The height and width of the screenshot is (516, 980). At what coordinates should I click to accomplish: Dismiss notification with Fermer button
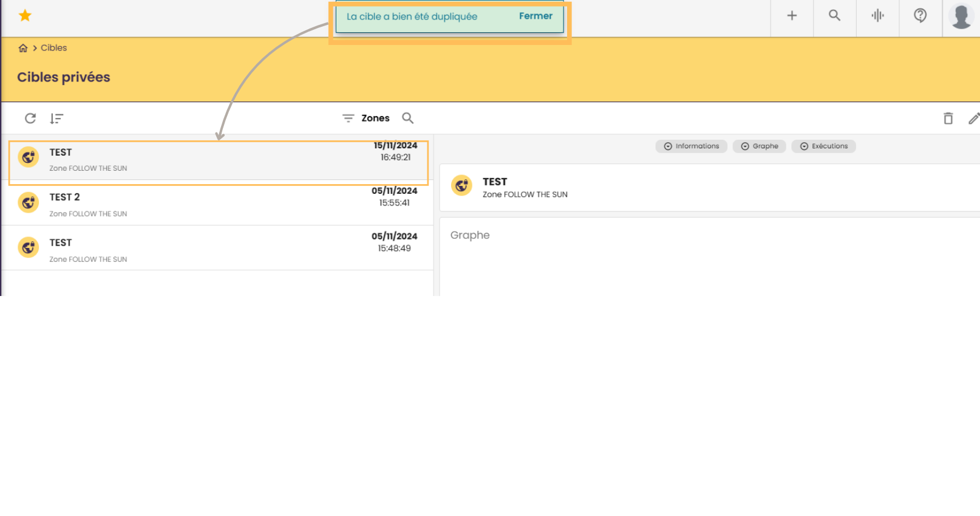click(536, 16)
